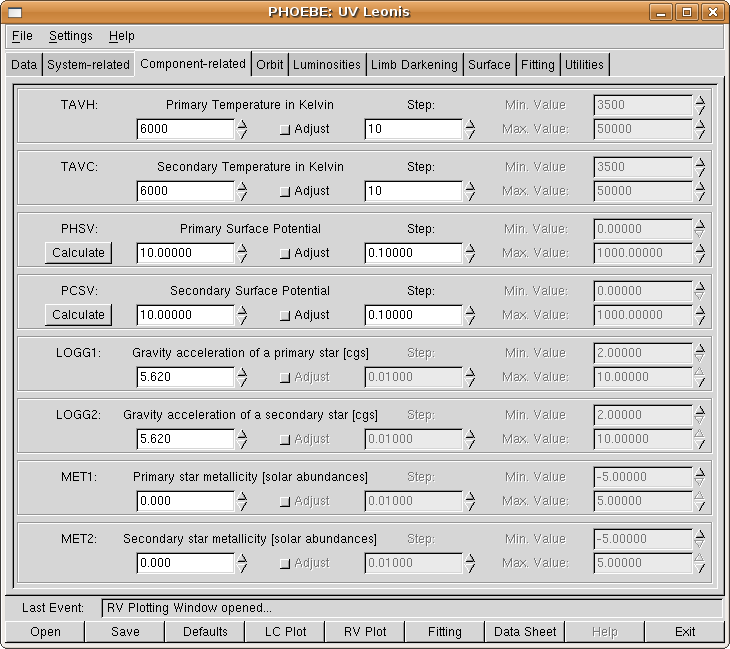Click the PHSV potential value field
Viewport: 730px width, 649px height.
[185, 253]
